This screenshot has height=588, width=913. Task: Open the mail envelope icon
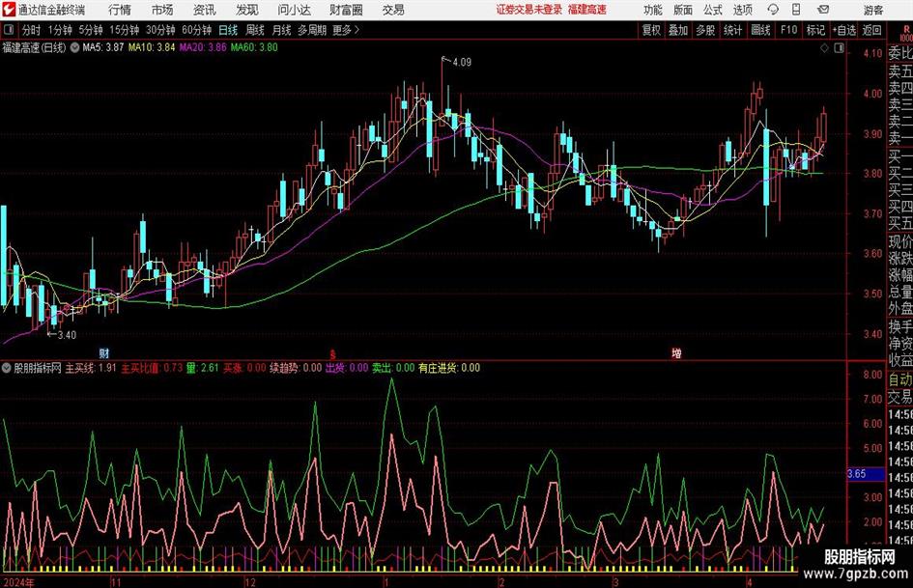click(823, 10)
